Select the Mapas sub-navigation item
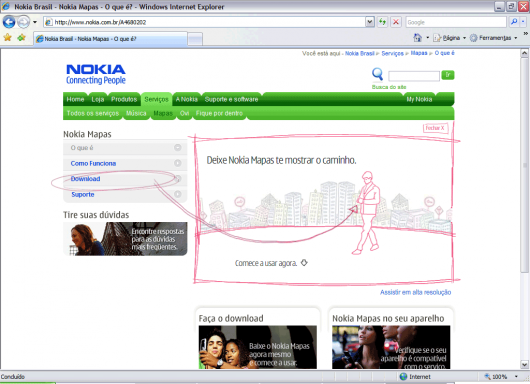530x384 pixels. [x=163, y=113]
